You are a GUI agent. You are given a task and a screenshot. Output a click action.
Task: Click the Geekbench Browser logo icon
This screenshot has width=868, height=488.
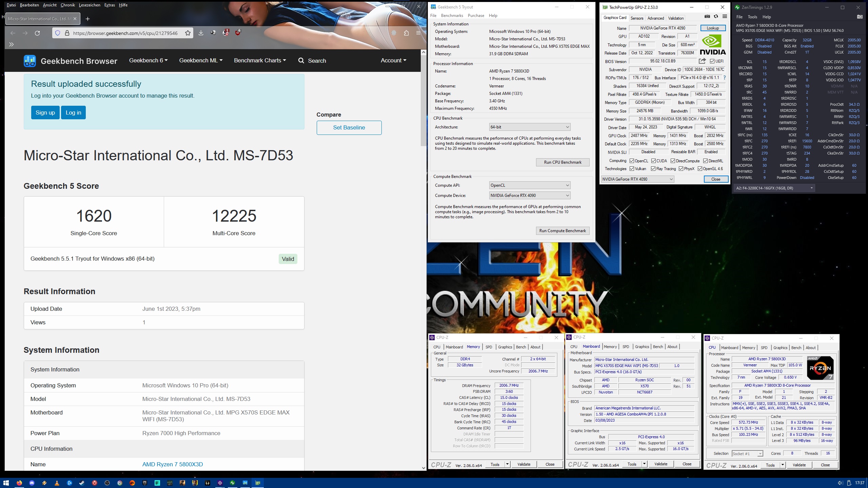click(x=30, y=61)
